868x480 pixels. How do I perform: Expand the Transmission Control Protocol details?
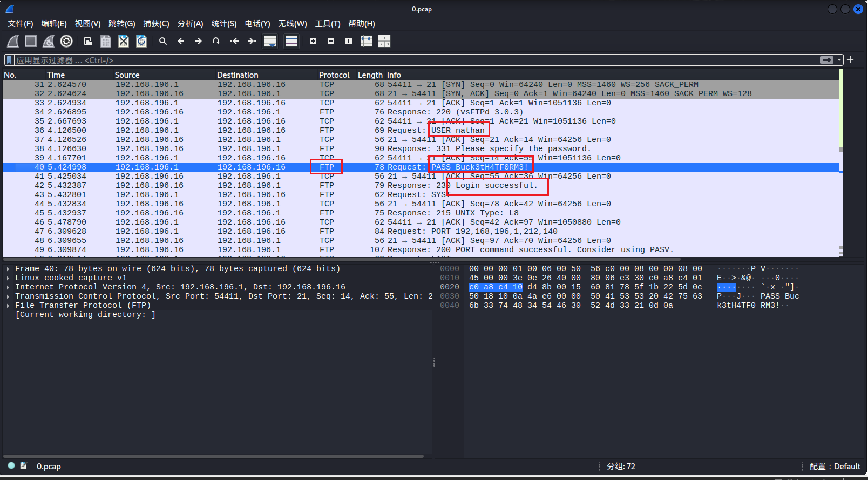pos(8,296)
